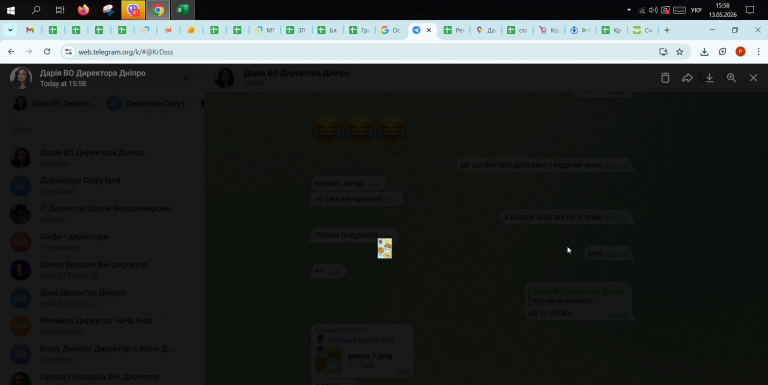Switch to the Google 'Ос' tab
The image size is (768, 385).
coord(390,30)
